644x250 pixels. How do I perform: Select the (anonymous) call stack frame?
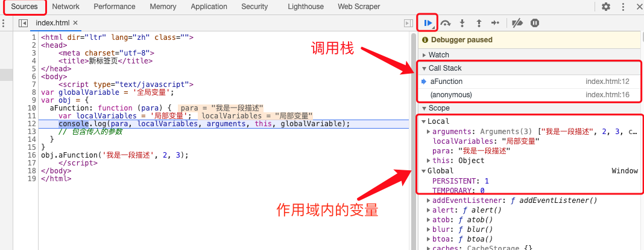coord(529,95)
